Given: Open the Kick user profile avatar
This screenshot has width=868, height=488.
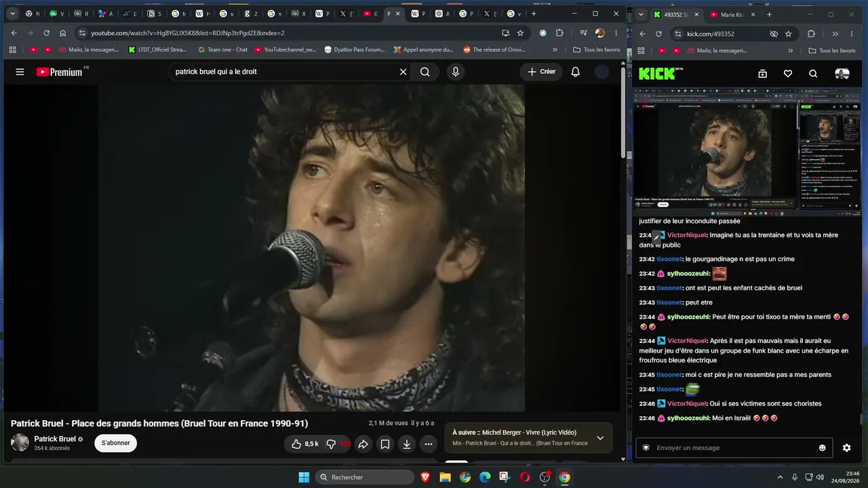Looking at the screenshot, I should (842, 74).
